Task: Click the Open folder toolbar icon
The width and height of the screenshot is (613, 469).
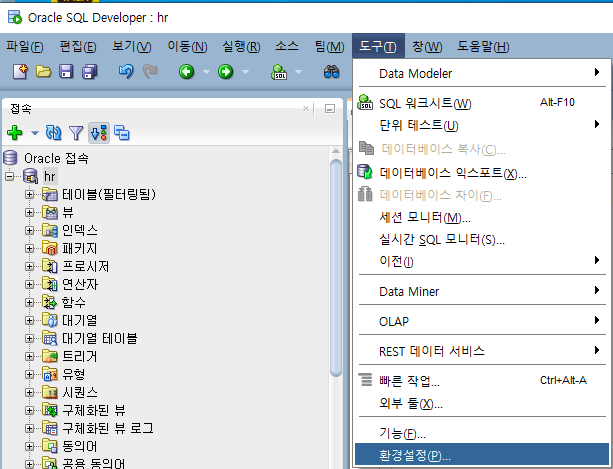Action: coord(43,72)
